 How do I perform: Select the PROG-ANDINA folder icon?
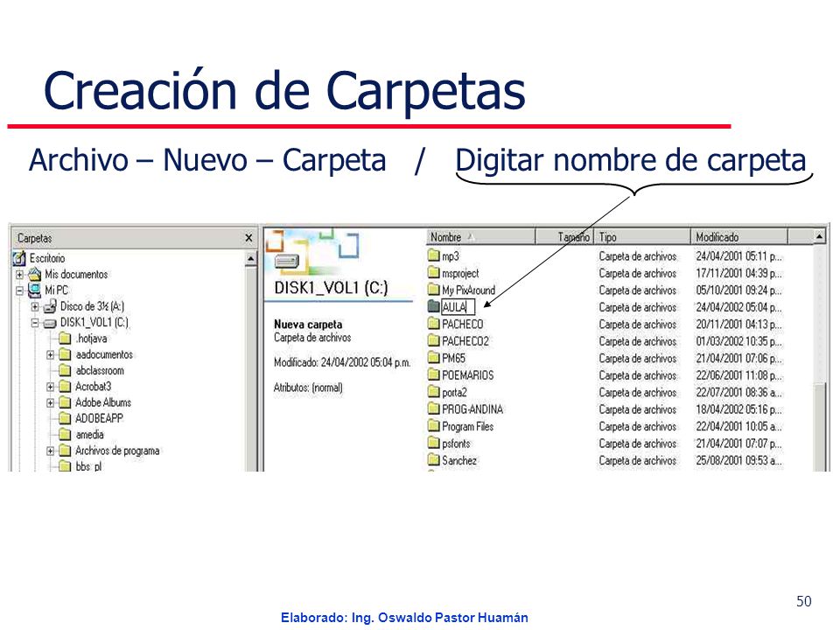(433, 409)
